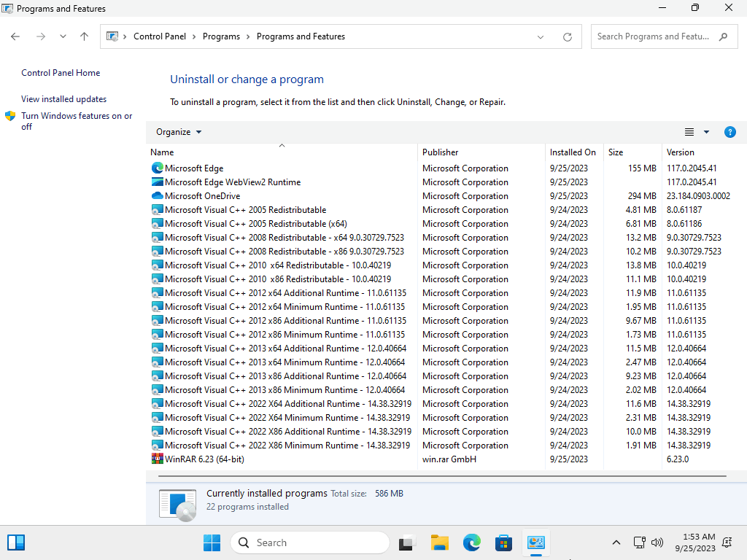747x560 pixels.
Task: Click the win.rar GmbH publisher cell
Action: 449,459
